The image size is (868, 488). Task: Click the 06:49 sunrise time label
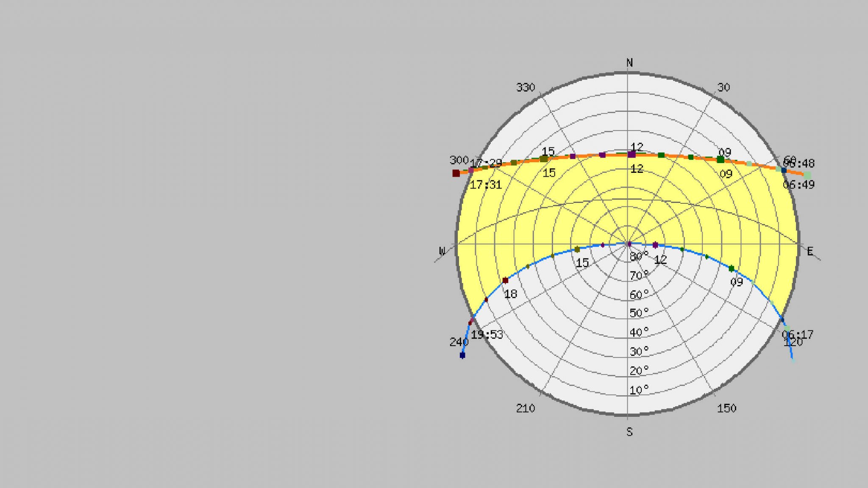[x=798, y=184]
